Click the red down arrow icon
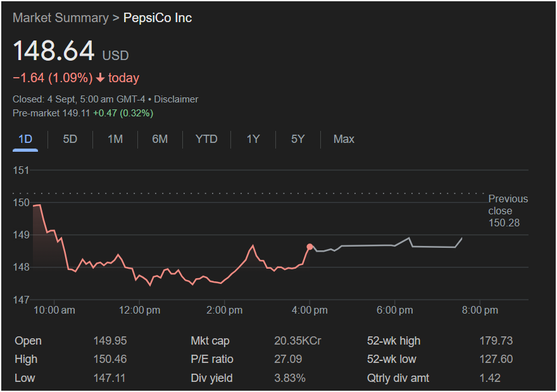 (101, 78)
